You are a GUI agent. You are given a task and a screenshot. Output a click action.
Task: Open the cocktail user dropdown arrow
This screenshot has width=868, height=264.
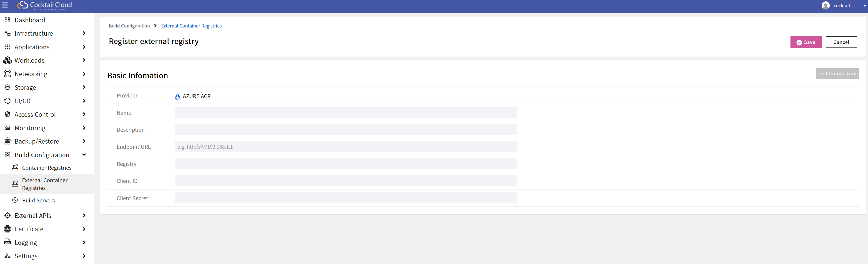coord(864,6)
